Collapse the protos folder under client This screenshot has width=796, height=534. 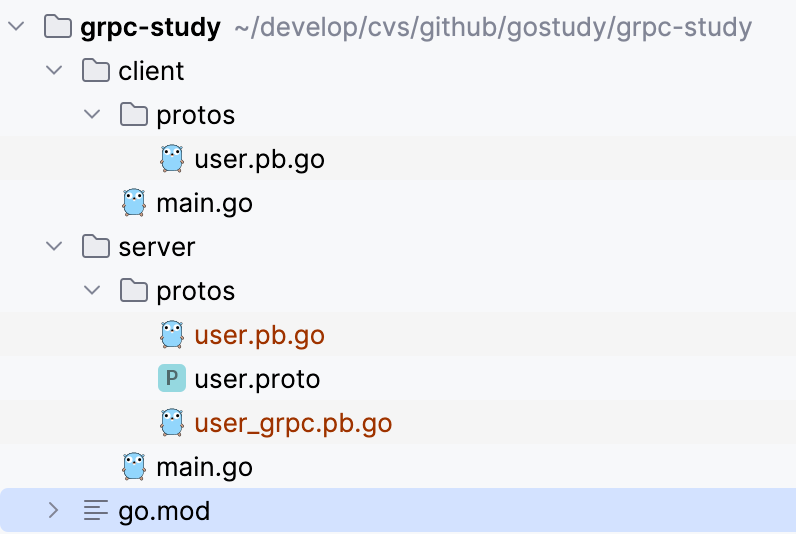93,115
